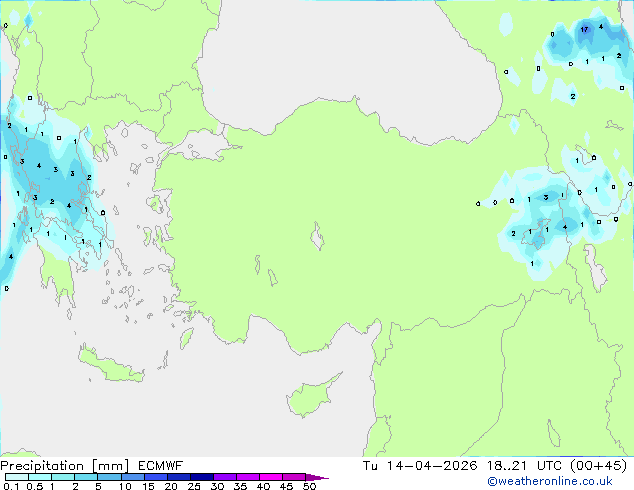Click legend label '30'
634x490 pixels.
coord(217,486)
